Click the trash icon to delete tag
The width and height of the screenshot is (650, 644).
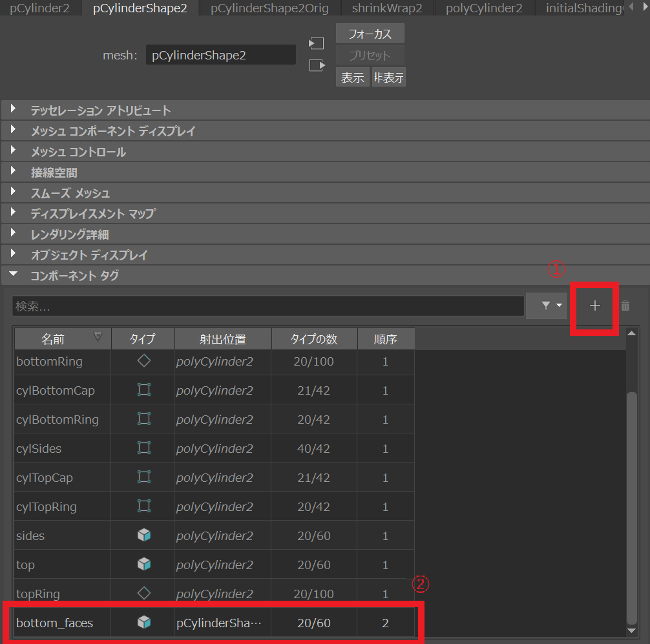tap(625, 306)
